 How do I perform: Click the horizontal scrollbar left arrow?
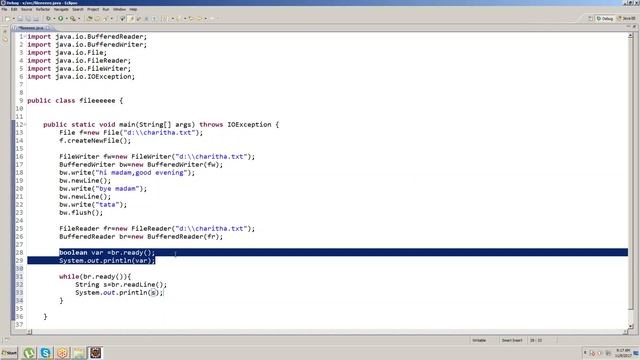point(29,332)
